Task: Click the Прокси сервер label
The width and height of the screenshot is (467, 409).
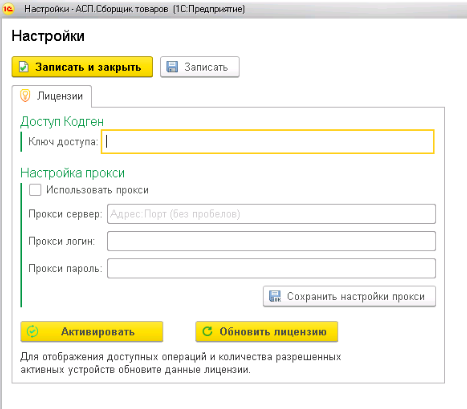Action: 65,214
